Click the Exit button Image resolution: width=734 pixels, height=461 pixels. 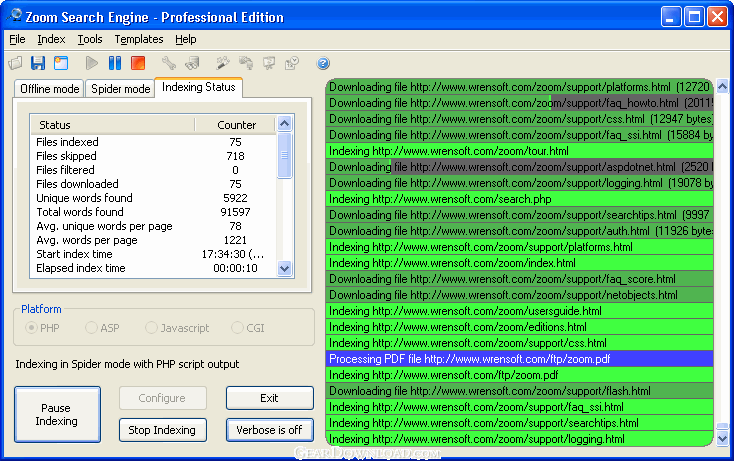click(270, 398)
